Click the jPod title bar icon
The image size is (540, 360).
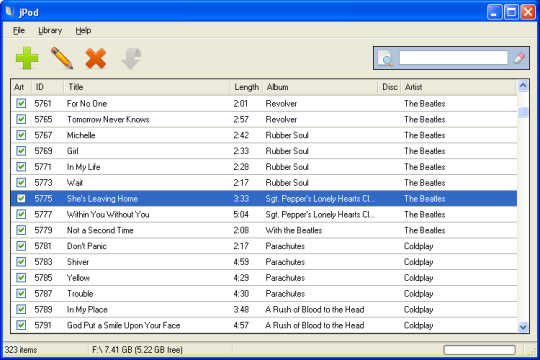[10, 12]
